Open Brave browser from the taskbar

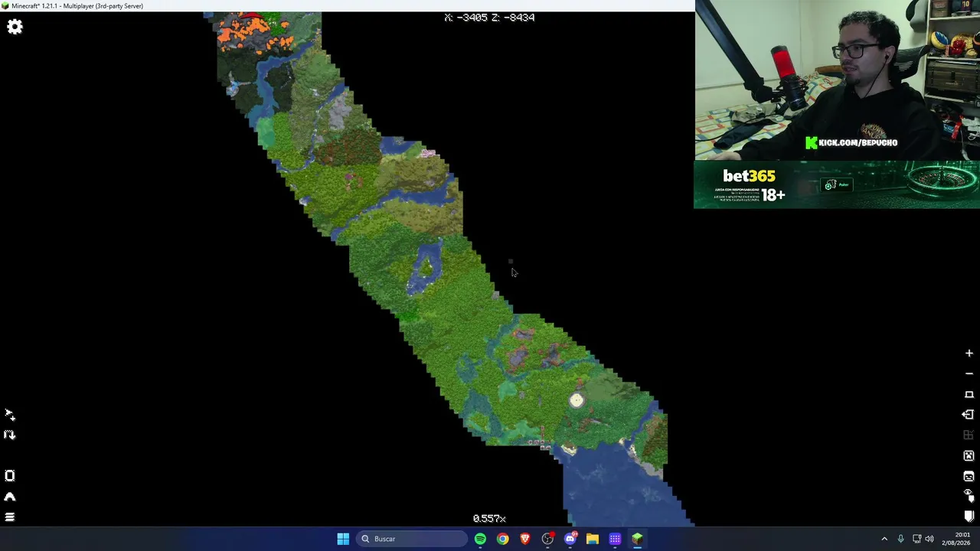525,539
